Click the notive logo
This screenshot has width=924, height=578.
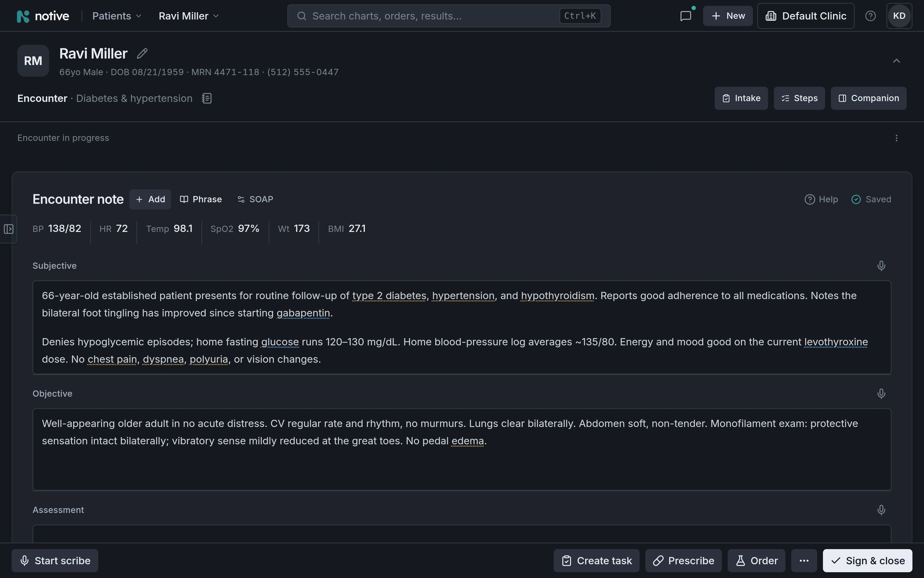[43, 16]
